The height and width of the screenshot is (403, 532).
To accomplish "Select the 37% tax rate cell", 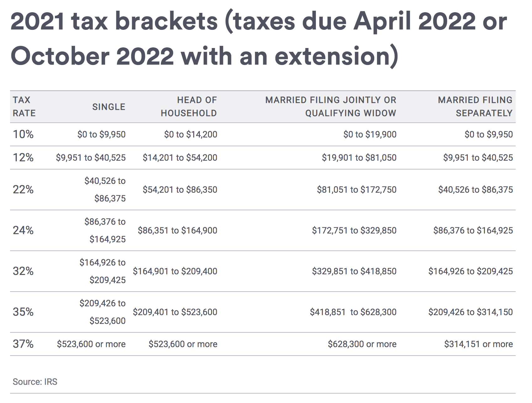I will coord(23,344).
